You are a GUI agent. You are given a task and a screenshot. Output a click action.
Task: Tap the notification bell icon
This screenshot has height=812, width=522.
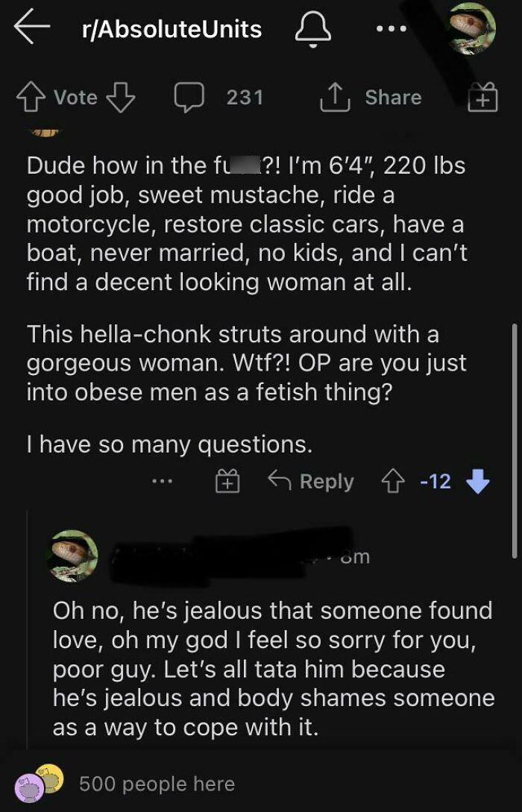(314, 29)
